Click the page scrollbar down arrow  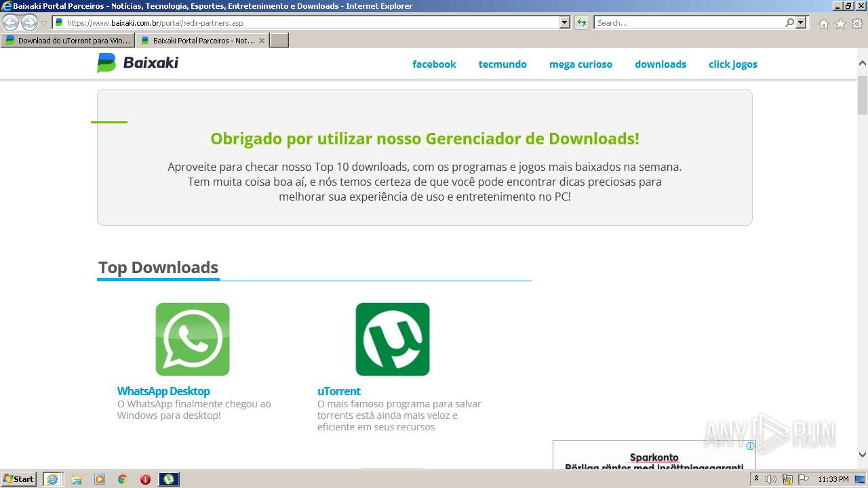863,455
